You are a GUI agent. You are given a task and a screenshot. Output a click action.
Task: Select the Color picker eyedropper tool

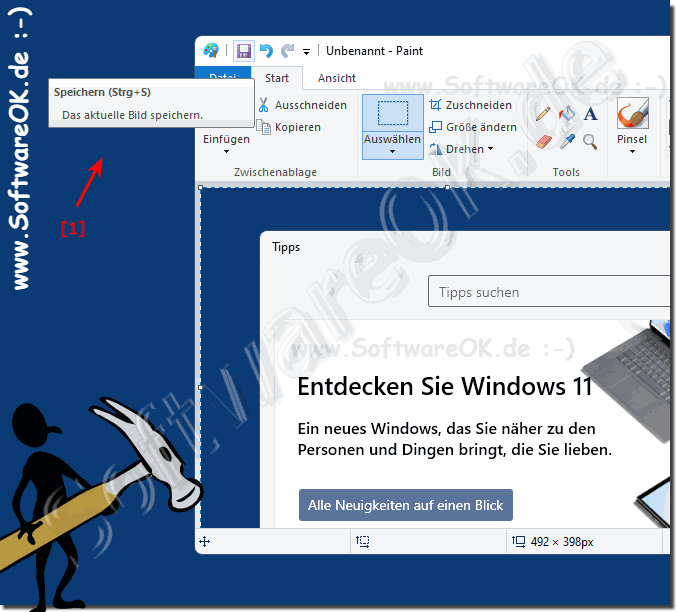567,142
